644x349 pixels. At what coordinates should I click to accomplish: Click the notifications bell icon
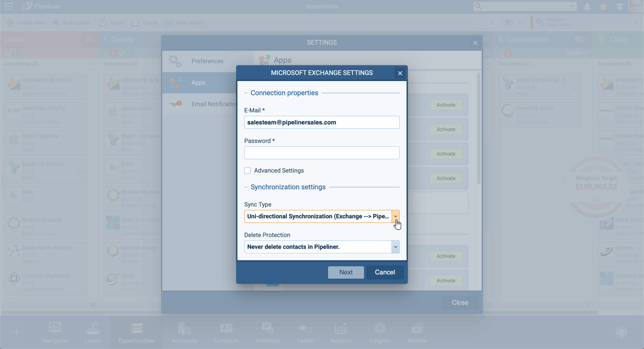587,7
